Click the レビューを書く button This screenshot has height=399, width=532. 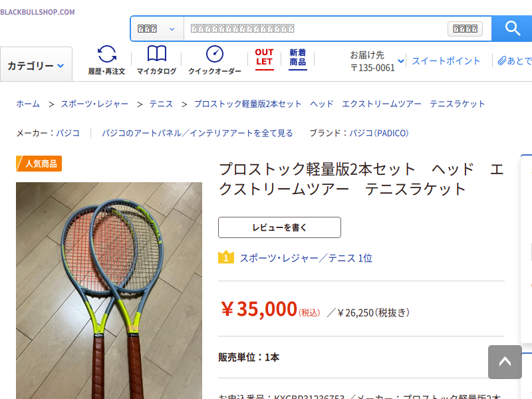tap(279, 227)
